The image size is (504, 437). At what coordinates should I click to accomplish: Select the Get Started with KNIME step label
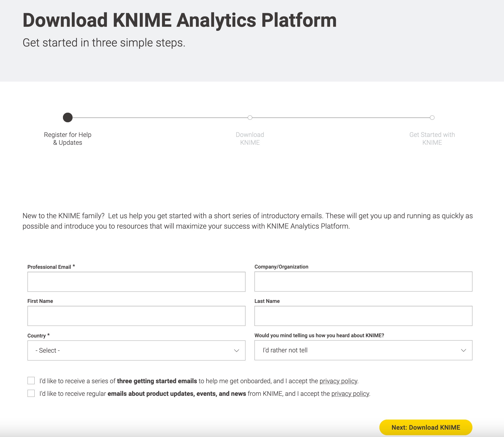[x=432, y=138]
